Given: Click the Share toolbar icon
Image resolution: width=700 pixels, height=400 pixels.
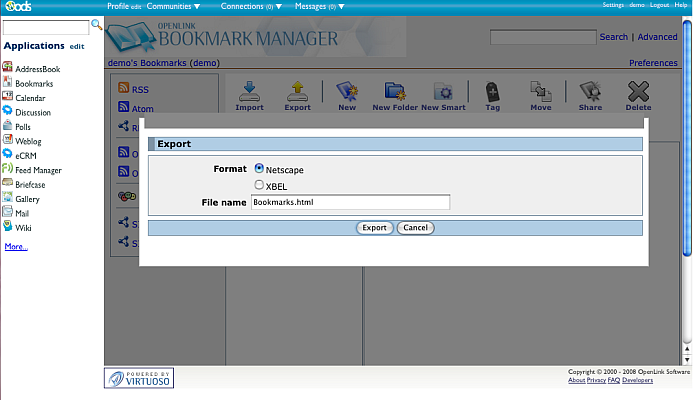Looking at the screenshot, I should [x=590, y=91].
